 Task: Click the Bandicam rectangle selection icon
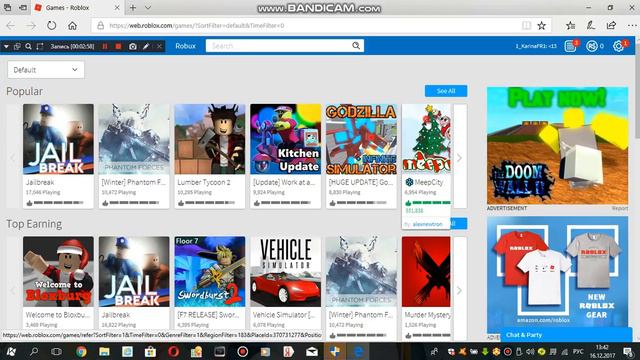40,47
